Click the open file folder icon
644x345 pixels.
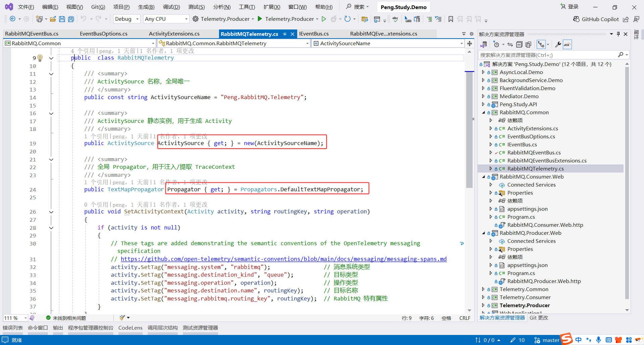pos(53,19)
